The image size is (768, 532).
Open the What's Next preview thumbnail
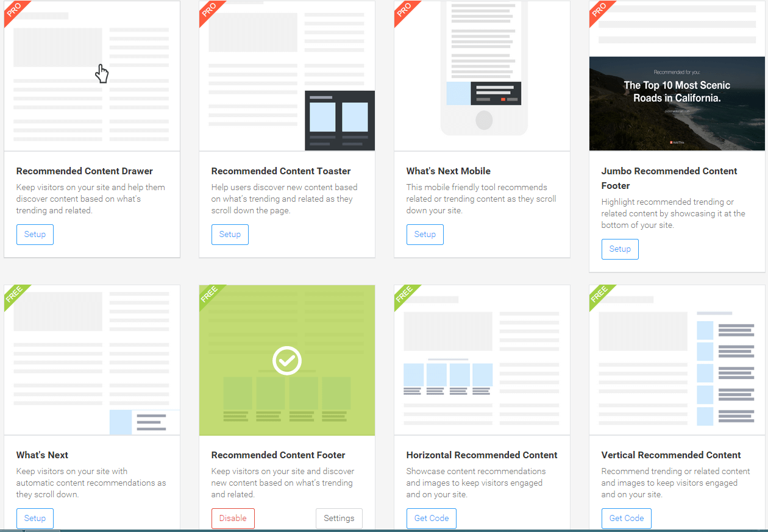[x=92, y=360]
